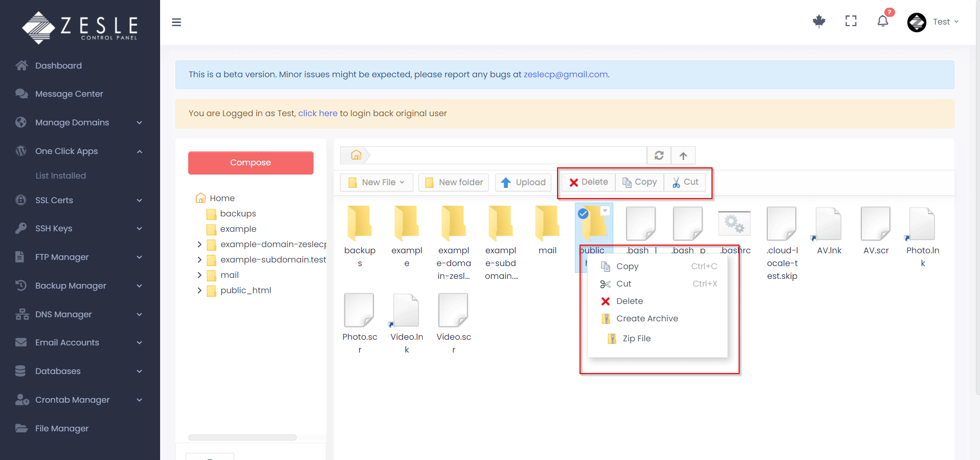
Task: Expand SSH Keys menu
Action: [79, 228]
